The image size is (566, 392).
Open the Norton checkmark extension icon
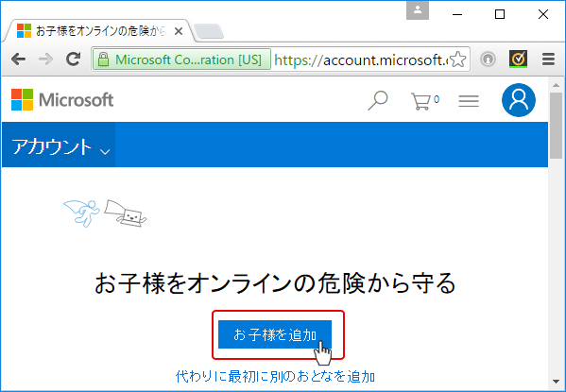point(518,59)
